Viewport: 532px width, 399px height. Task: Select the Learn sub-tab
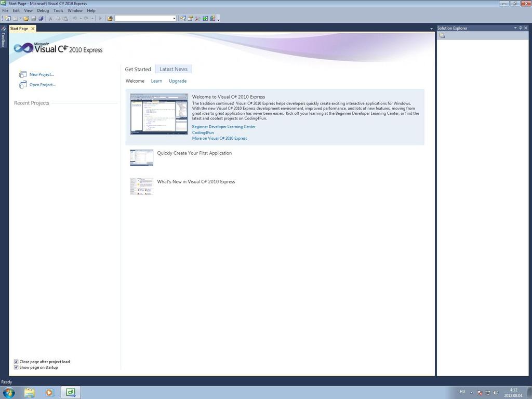tap(156, 81)
